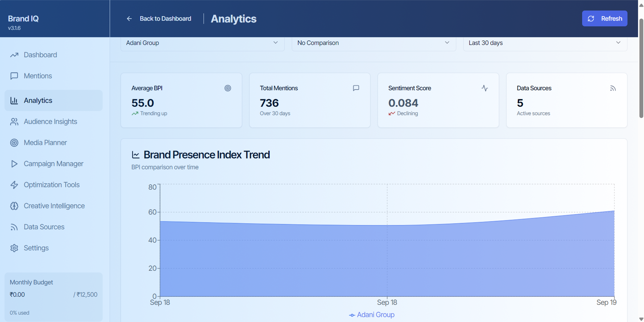The width and height of the screenshot is (644, 322).
Task: Select the Audience Insights people icon in sidebar
Action: 14,121
